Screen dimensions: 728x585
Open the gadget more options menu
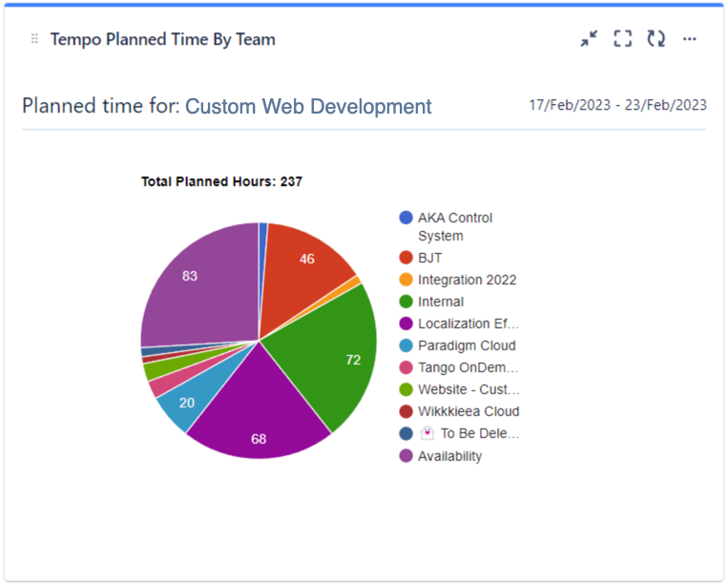tap(690, 39)
